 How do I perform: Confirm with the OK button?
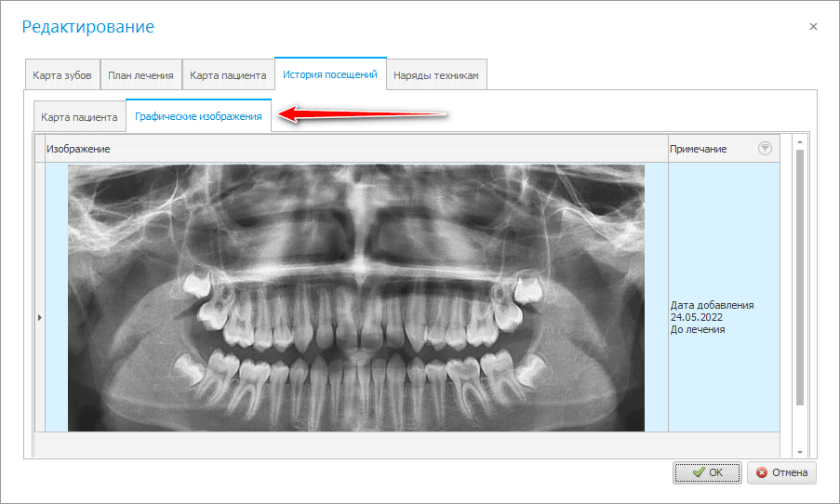(707, 472)
